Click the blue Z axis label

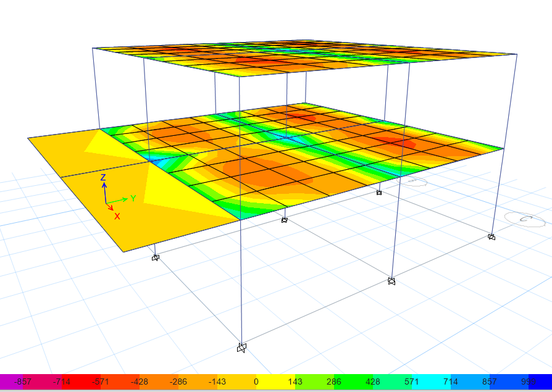coord(103,177)
